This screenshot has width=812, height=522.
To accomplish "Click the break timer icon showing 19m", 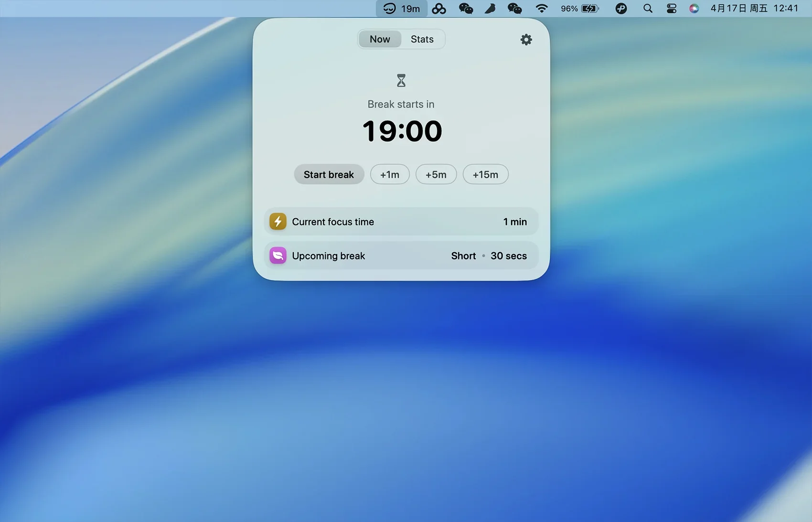I will tap(401, 9).
